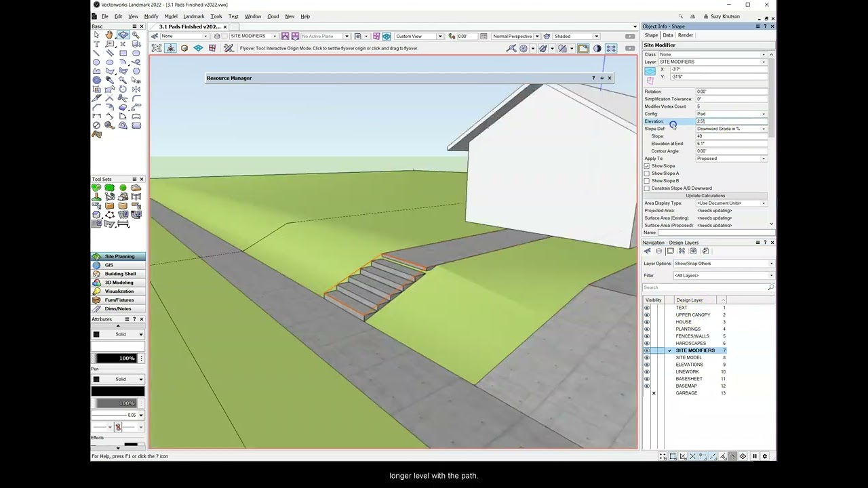
Task: Select the Mirror tool
Action: point(136,89)
